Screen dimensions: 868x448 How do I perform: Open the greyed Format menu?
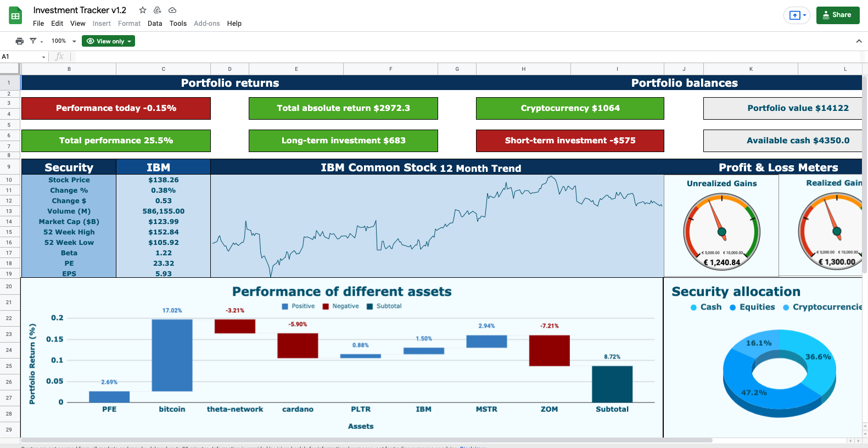coord(129,24)
